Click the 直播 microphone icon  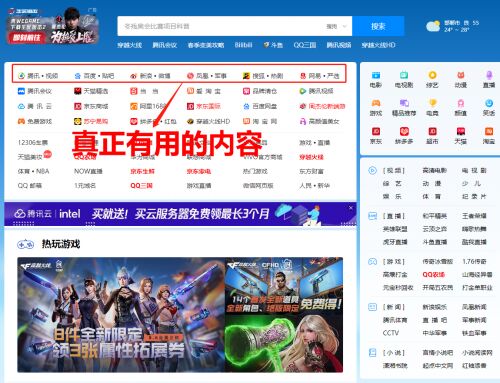(489, 75)
